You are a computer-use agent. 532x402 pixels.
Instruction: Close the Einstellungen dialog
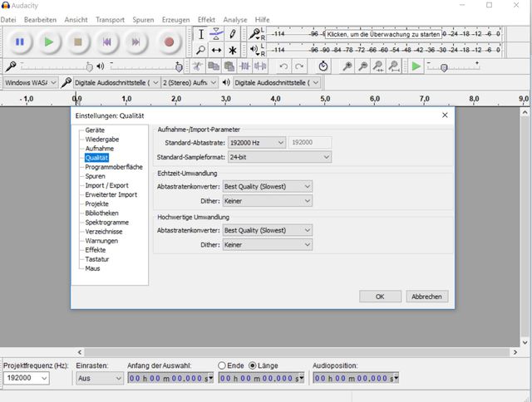click(x=445, y=115)
